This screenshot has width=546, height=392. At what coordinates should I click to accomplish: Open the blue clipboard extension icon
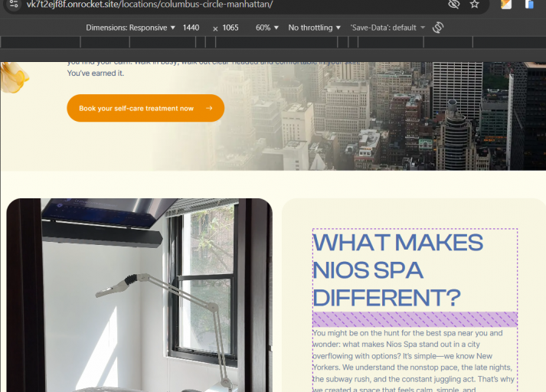tap(529, 4)
